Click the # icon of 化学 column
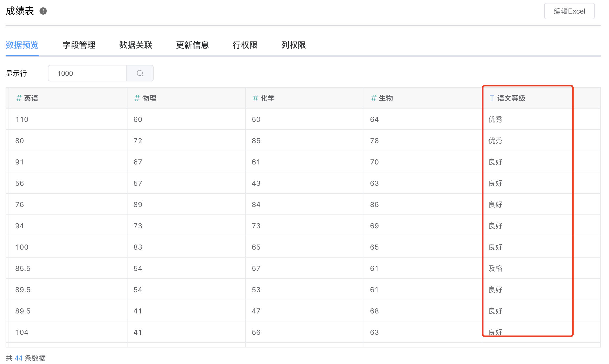The width and height of the screenshot is (609, 364). click(256, 98)
